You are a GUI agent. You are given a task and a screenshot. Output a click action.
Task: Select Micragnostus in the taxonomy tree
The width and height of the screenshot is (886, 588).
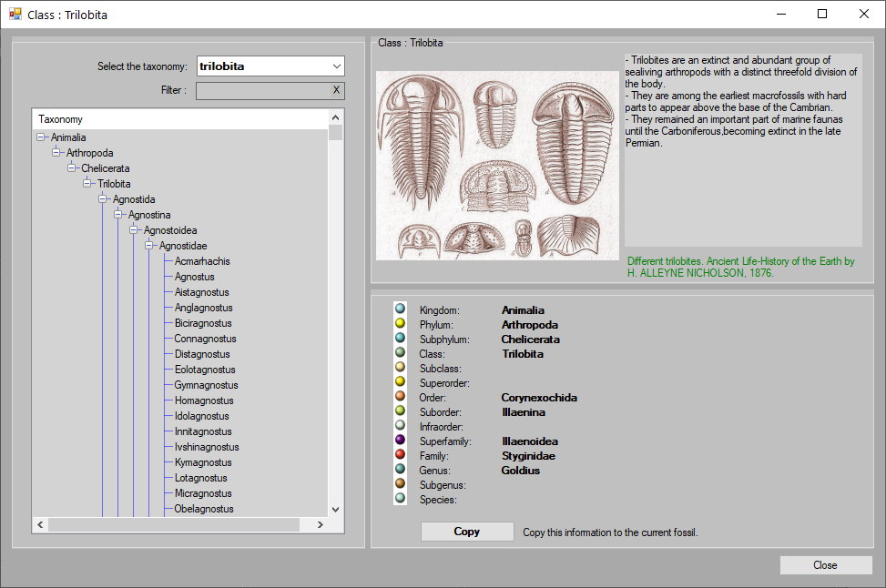[x=203, y=493]
